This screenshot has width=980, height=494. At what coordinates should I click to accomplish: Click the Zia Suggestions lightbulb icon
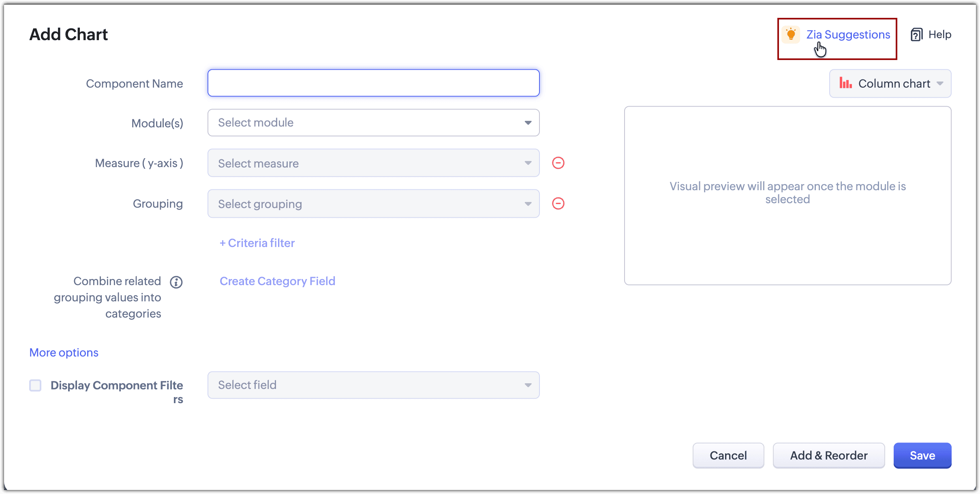[x=791, y=34]
